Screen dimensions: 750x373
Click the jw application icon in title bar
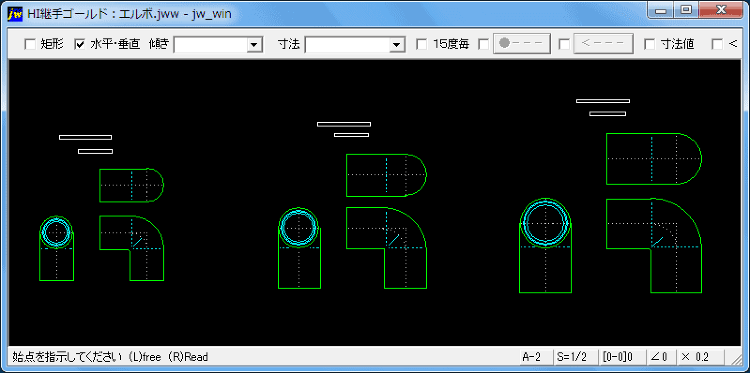(x=15, y=14)
